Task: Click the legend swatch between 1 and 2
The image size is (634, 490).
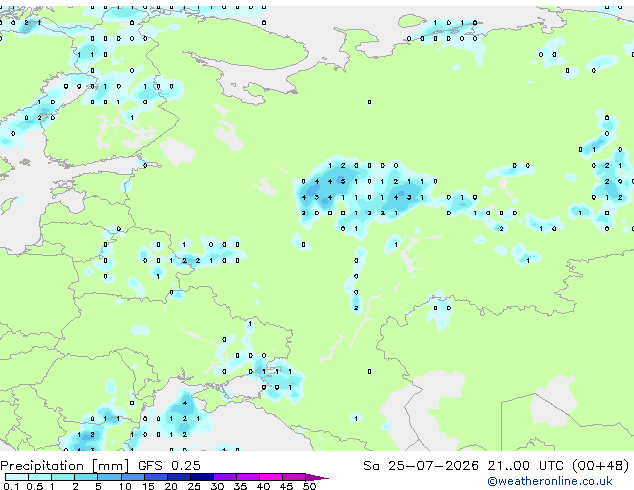Action: (63, 477)
